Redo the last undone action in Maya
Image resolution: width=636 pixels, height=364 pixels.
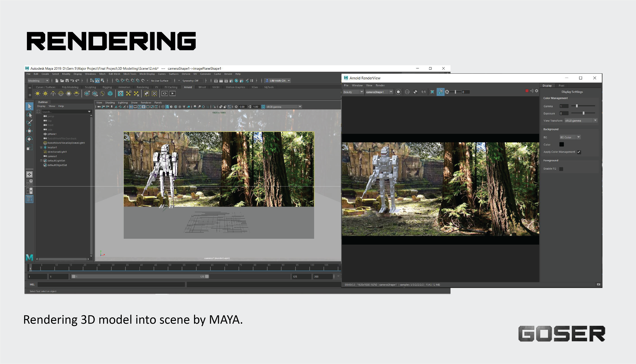(x=77, y=80)
